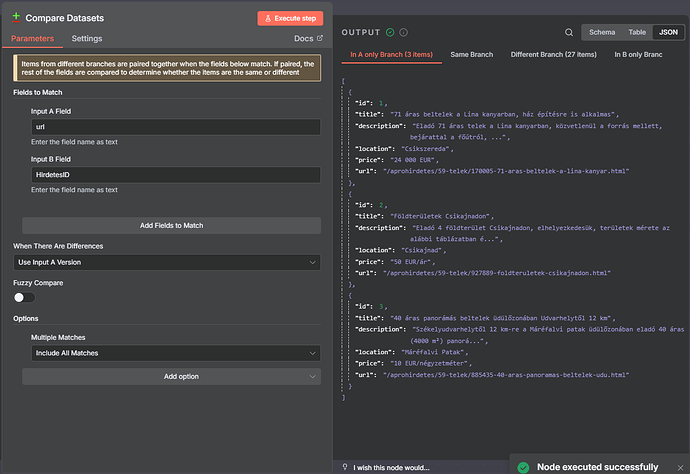Image resolution: width=690 pixels, height=474 pixels.
Task: Click the green output success checkmark icon
Action: [390, 32]
